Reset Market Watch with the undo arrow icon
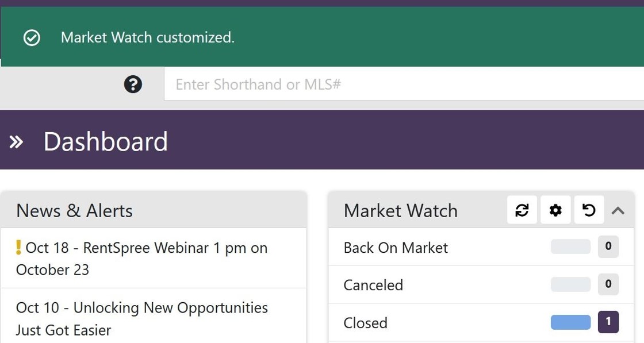644x343 pixels. (589, 210)
